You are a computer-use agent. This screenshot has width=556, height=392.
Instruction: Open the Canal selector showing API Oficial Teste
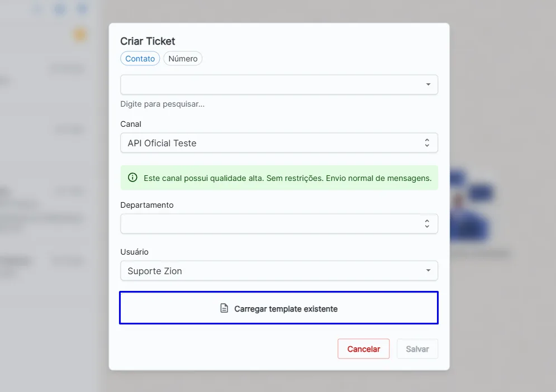[x=279, y=143]
